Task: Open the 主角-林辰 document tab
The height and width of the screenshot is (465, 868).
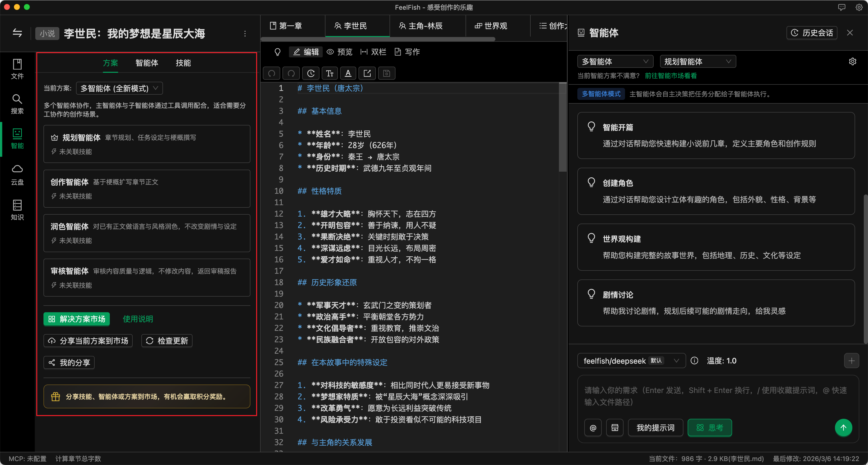Action: pos(421,26)
